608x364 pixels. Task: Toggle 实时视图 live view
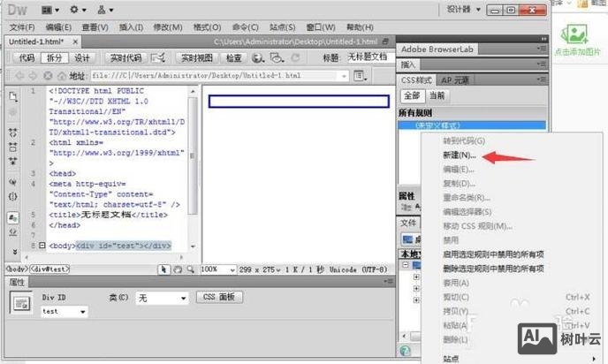pyautogui.click(x=196, y=58)
